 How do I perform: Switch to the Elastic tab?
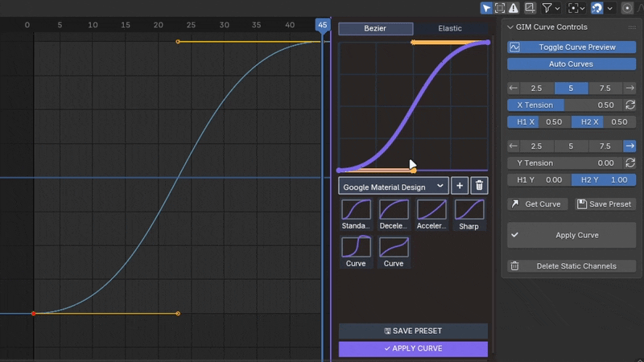(x=450, y=28)
